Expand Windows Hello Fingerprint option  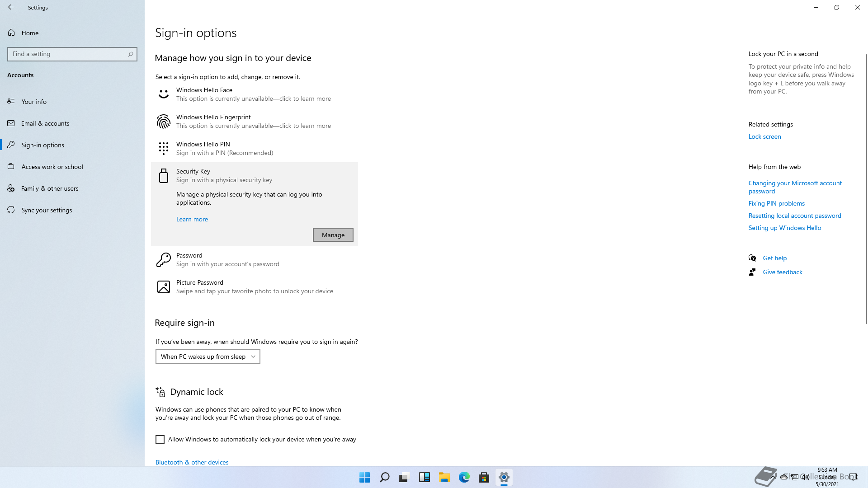point(254,121)
